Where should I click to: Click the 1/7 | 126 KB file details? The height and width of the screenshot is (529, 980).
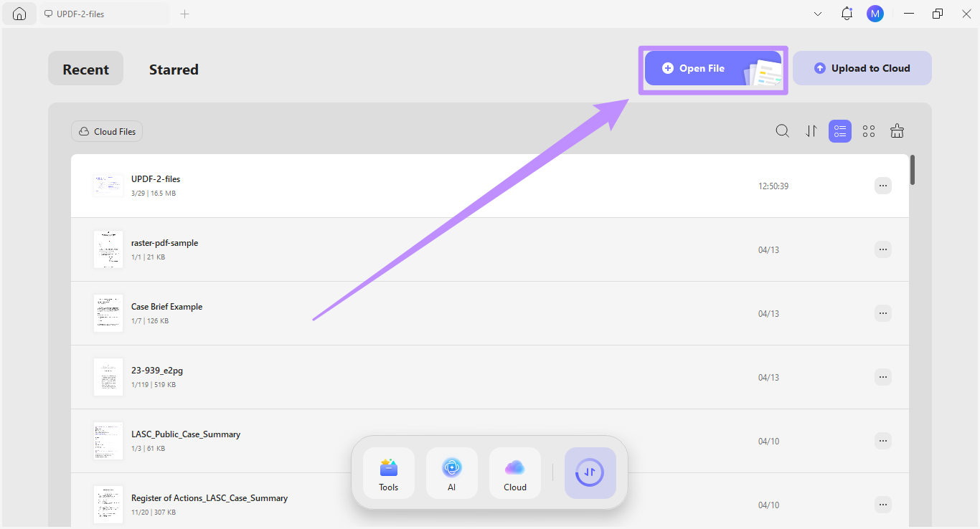[x=150, y=321]
